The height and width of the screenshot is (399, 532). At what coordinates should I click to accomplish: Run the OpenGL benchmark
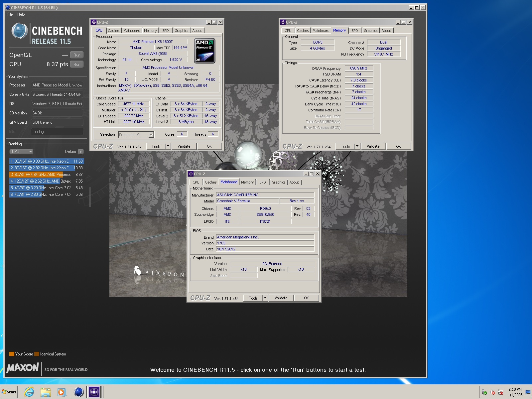[x=77, y=55]
